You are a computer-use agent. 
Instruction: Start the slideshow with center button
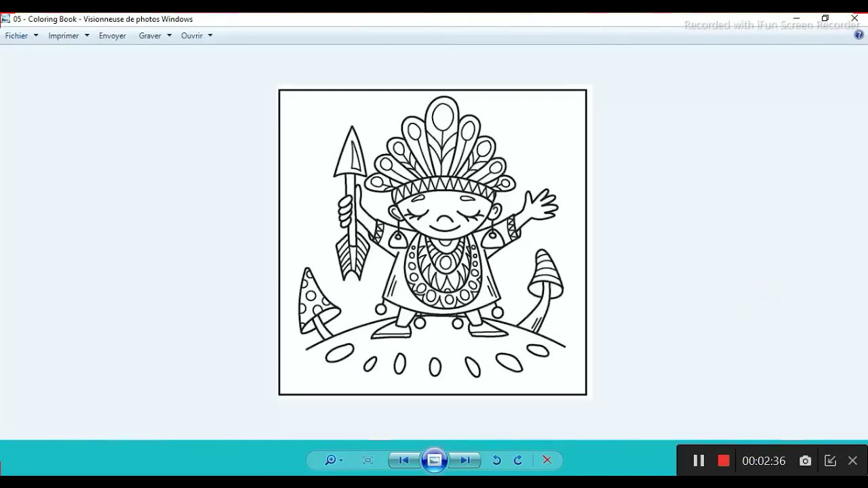click(435, 460)
